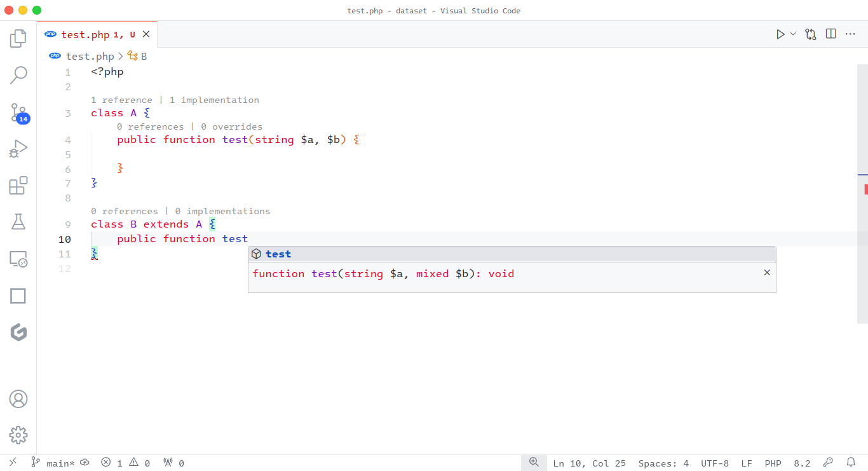This screenshot has width=868, height=471.
Task: Open Source Control with 14 changes
Action: [x=18, y=113]
